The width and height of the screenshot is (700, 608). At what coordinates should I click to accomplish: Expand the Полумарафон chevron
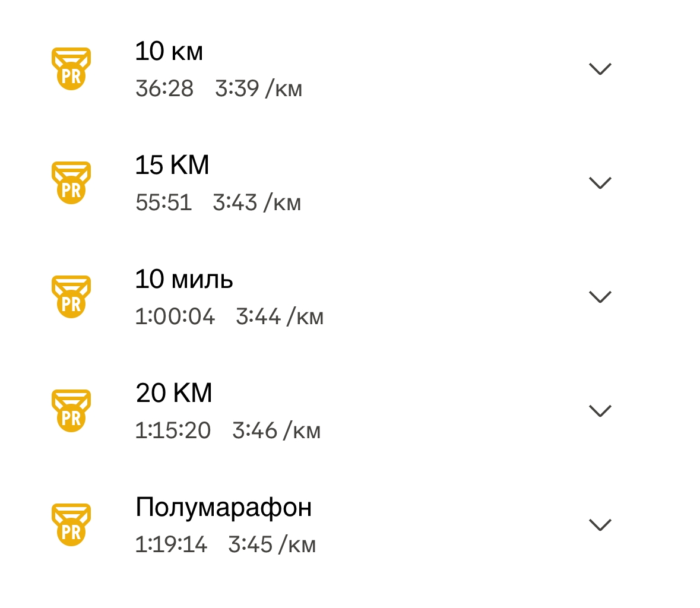pos(600,525)
